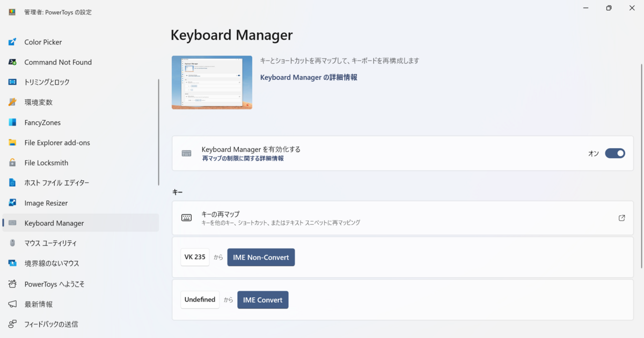The width and height of the screenshot is (644, 338).
Task: Open PowerToys へようこそ page
Action: 80,284
